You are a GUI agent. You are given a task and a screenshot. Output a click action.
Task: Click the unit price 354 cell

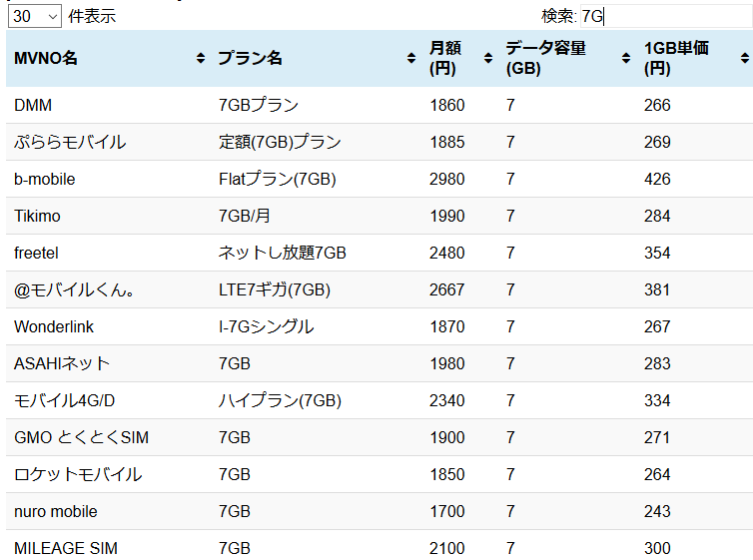tap(657, 253)
